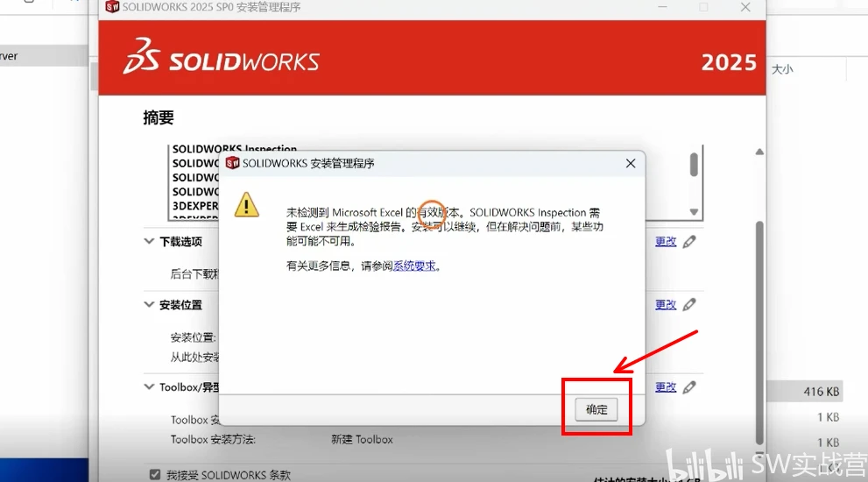Click the SOLIDWORKS logo icon in dialog title
The width and height of the screenshot is (868, 482).
click(232, 163)
